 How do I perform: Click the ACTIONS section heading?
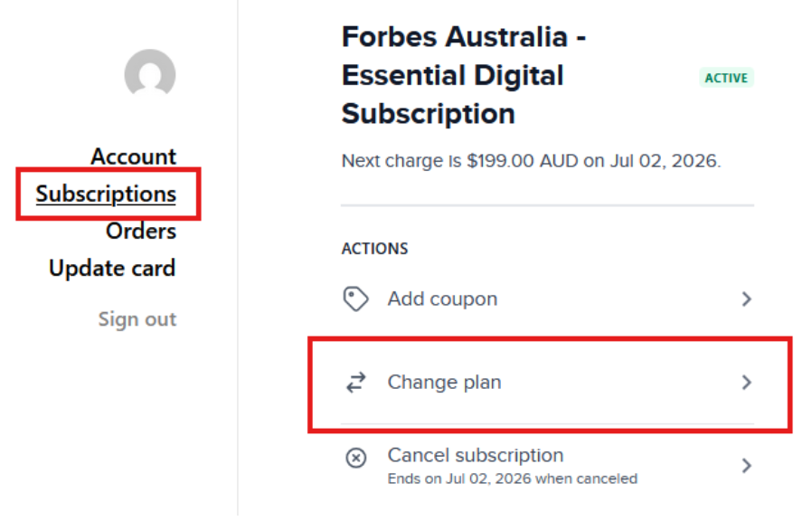[x=374, y=248]
